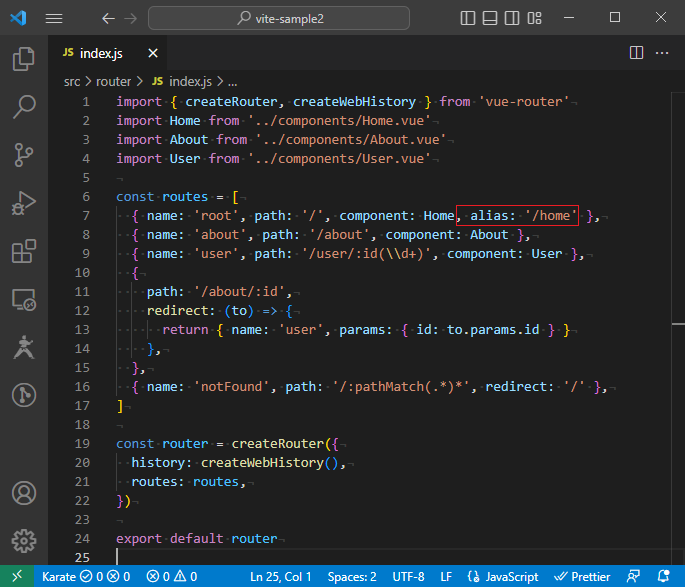Click '../components/About.vue' import path

tap(351, 140)
